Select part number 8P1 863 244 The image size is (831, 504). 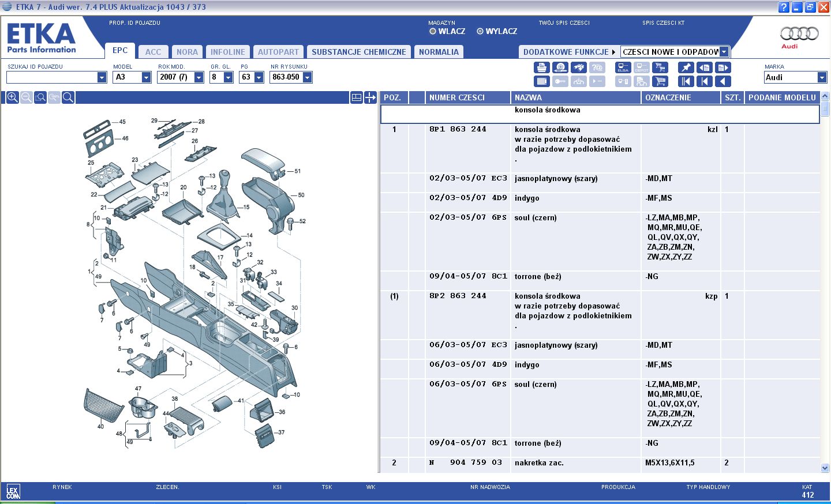(x=458, y=129)
